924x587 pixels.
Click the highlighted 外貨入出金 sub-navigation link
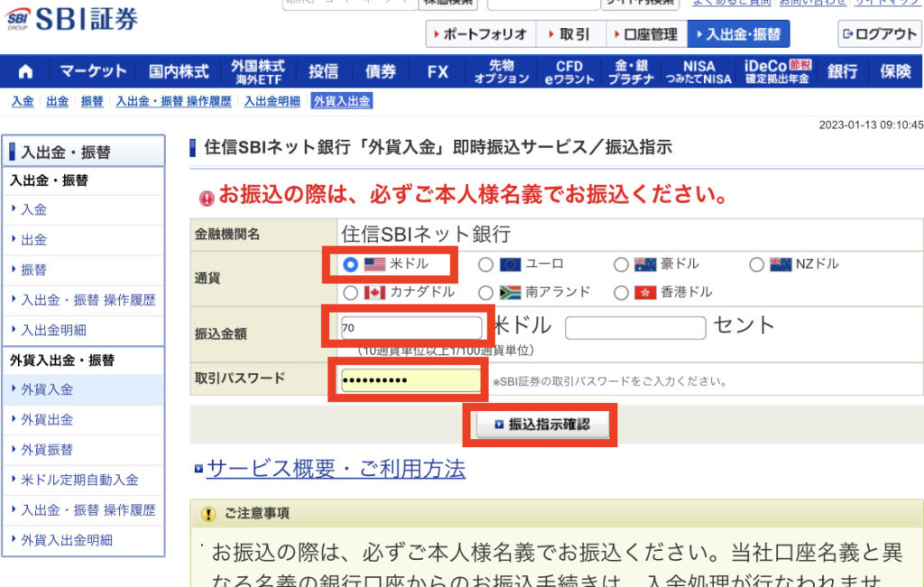(x=342, y=101)
